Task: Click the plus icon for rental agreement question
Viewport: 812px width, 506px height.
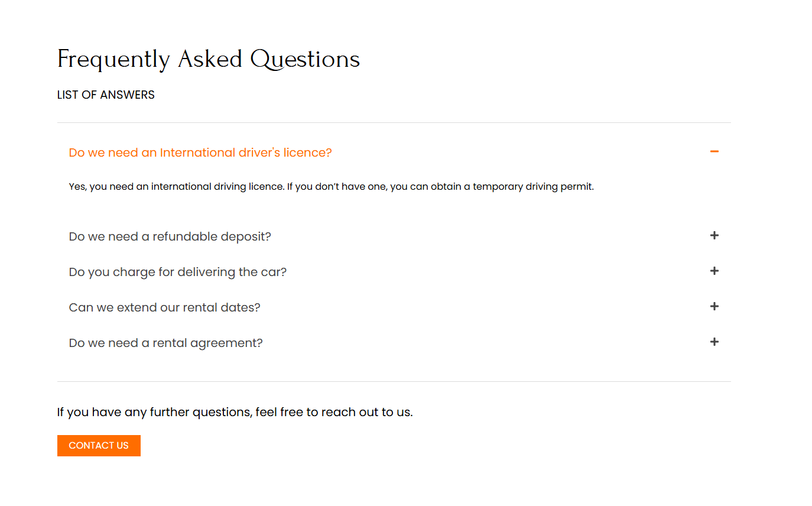Action: 714,342
